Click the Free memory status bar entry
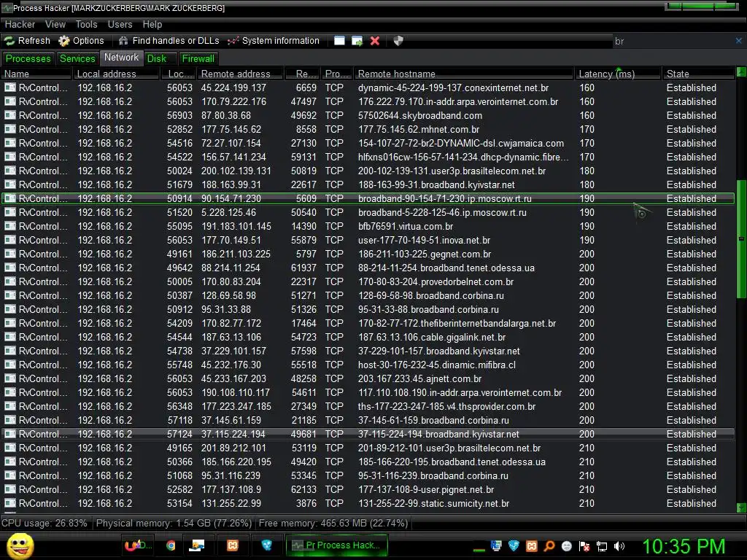Image resolution: width=747 pixels, height=560 pixels. (333, 523)
